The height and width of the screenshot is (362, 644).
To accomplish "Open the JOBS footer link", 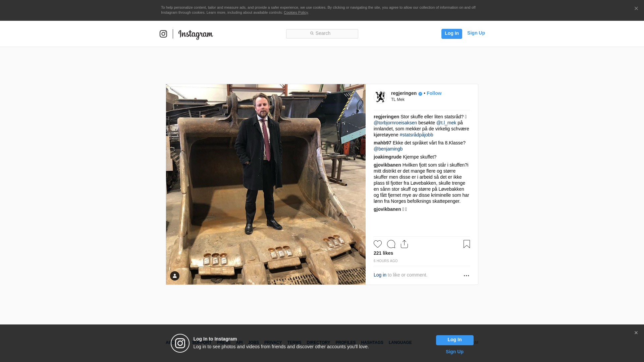I will (x=254, y=343).
